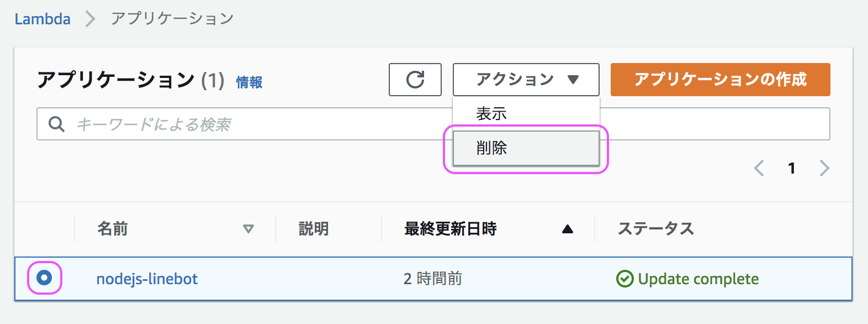Click the left chevron in pagination
The image size is (868, 324).
tap(759, 168)
